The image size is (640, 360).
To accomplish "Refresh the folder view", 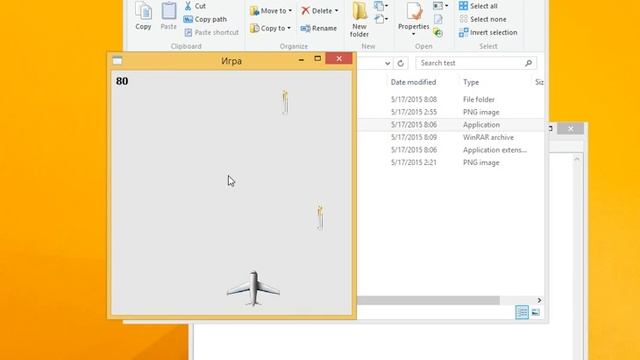I will coord(400,63).
